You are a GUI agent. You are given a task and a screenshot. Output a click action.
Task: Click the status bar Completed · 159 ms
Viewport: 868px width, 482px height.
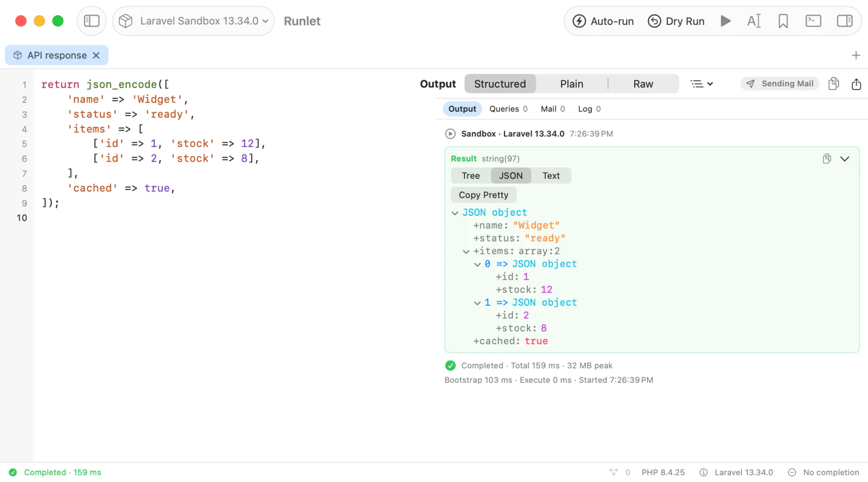[x=55, y=472]
